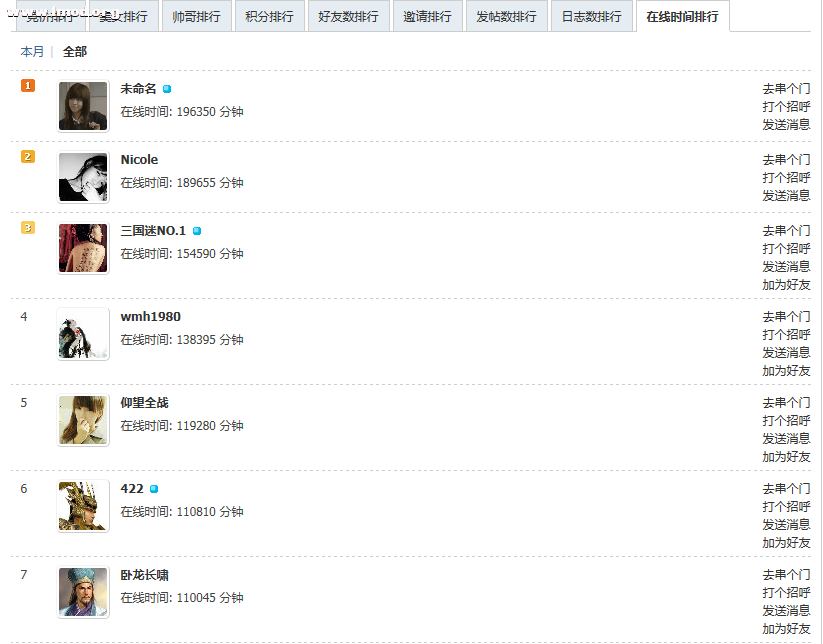The height and width of the screenshot is (644, 823).
Task: Open the username link 卧龙长啸
Action: (144, 575)
